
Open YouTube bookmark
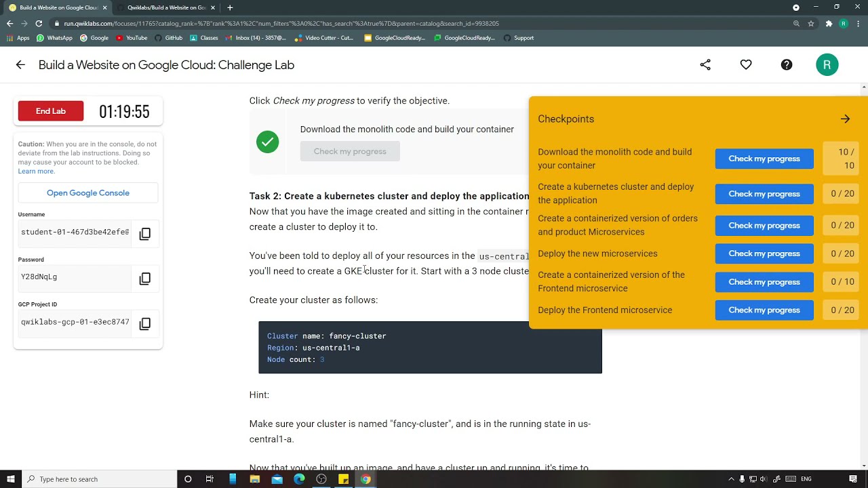132,38
